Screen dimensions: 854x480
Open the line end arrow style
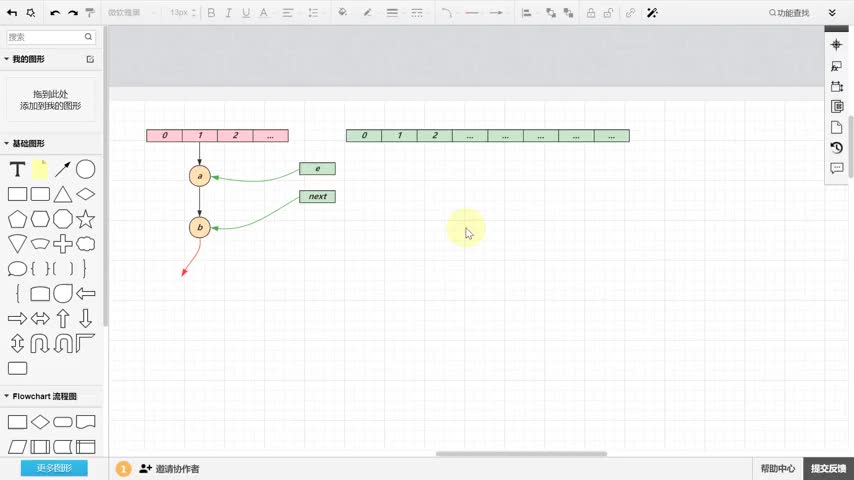pyautogui.click(x=496, y=13)
